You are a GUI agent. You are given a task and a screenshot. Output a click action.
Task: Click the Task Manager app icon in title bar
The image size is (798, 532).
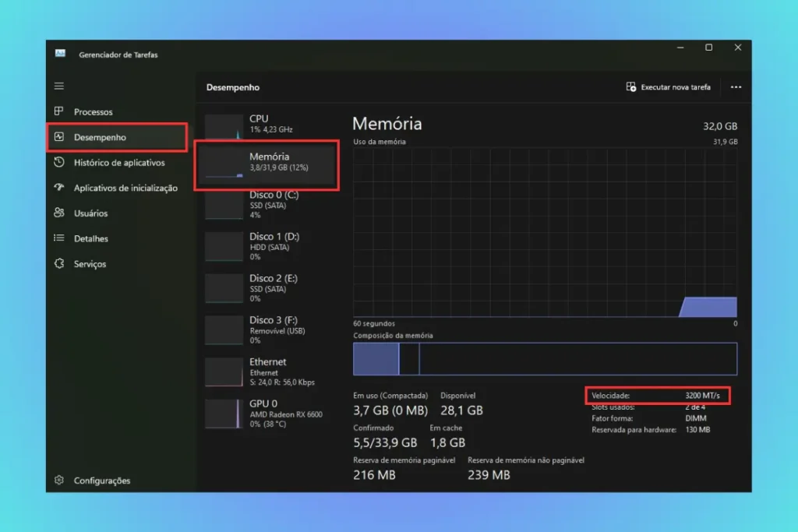click(60, 54)
